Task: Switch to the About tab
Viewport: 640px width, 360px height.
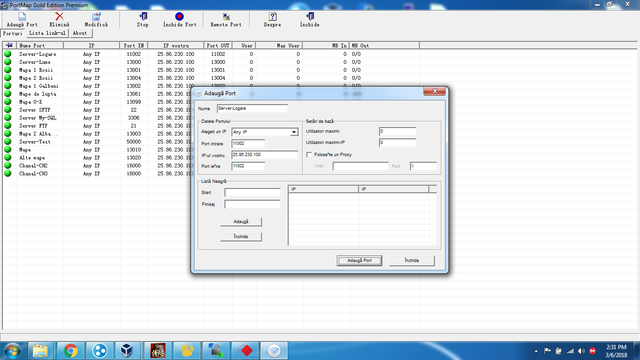Action: point(80,33)
